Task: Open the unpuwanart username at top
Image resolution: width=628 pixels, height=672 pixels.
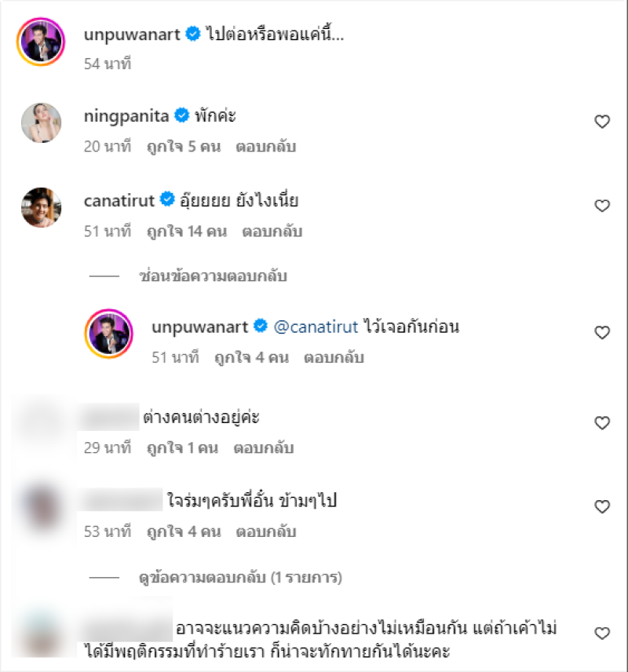Action: [132, 35]
